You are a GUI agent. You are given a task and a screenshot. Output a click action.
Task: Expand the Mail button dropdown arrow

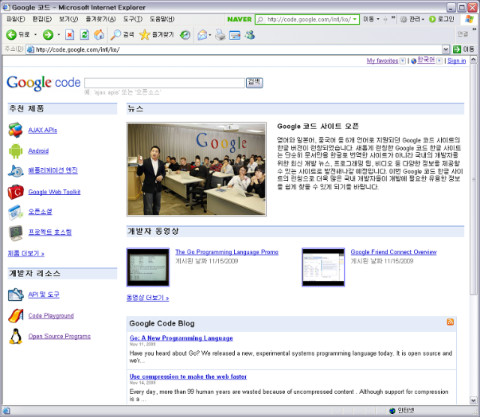(210, 35)
